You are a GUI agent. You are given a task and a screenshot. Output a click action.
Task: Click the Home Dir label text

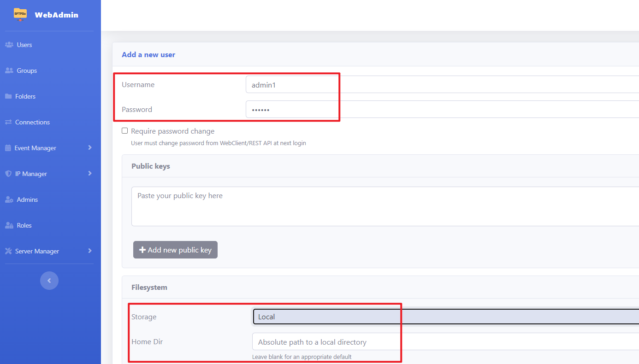coord(147,341)
